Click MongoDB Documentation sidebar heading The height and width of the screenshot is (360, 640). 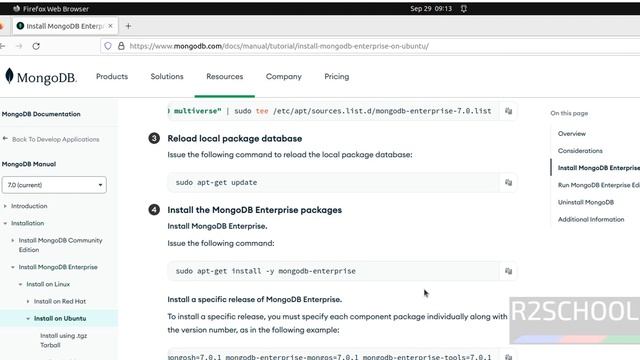pyautogui.click(x=41, y=114)
